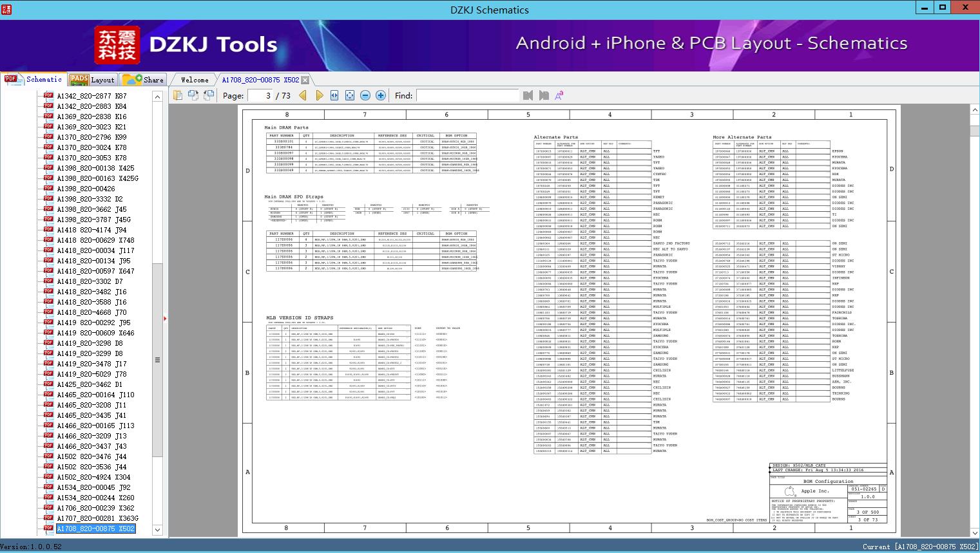
Task: Open A1419_820-5029 J78 schematic
Action: 91,374
